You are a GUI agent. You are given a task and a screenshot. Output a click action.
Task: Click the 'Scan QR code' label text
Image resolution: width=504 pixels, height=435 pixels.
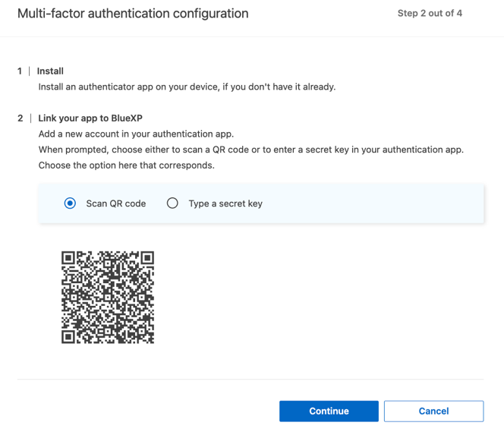115,203
